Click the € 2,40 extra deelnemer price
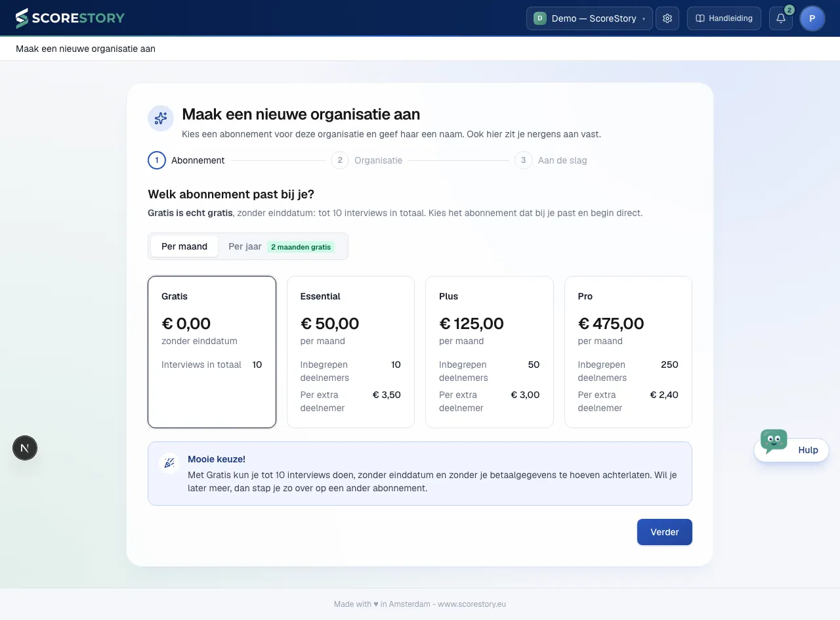The image size is (840, 620). (x=664, y=395)
